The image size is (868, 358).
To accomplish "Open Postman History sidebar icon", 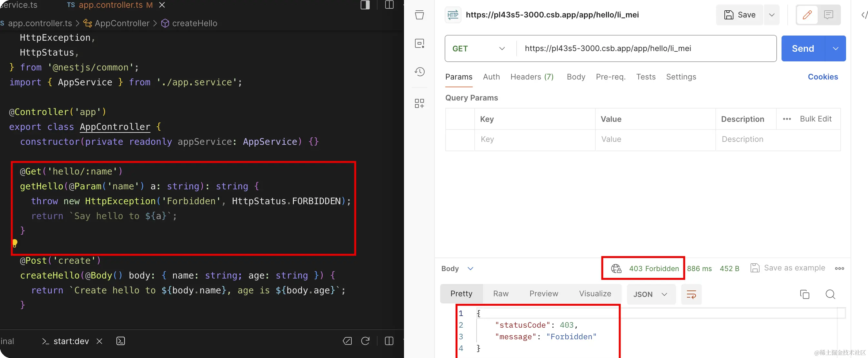I will click(x=419, y=71).
